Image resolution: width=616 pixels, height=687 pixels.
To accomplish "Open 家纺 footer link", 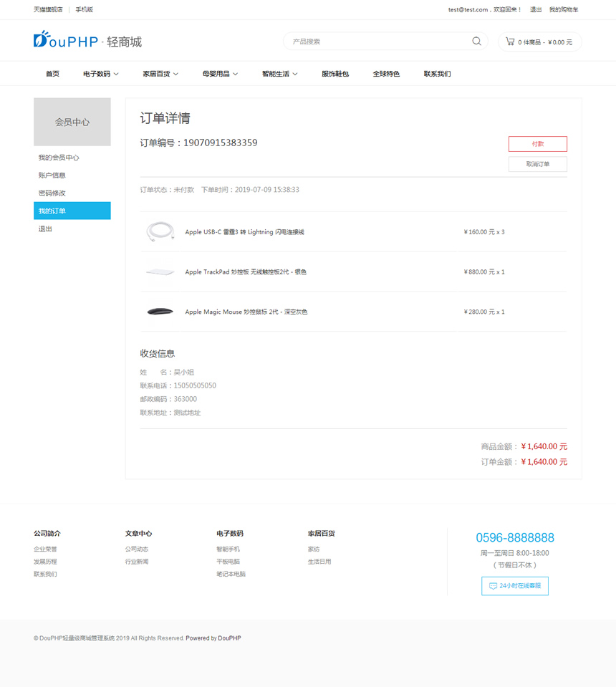I will [x=314, y=549].
